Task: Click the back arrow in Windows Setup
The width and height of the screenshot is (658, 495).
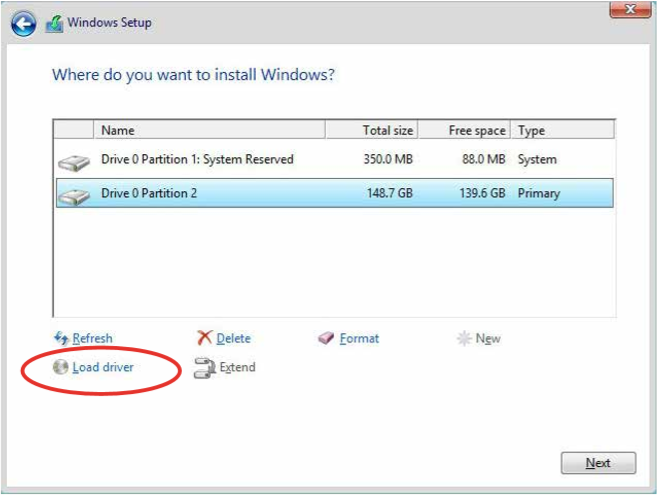Action: [x=25, y=23]
